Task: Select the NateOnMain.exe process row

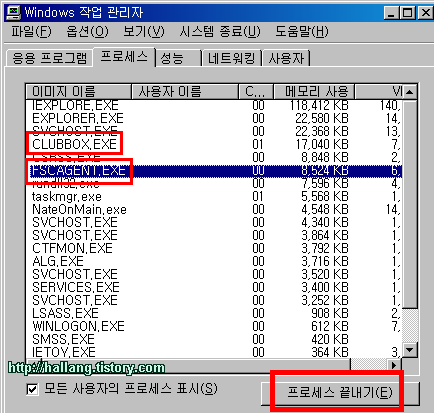Action: click(214, 209)
